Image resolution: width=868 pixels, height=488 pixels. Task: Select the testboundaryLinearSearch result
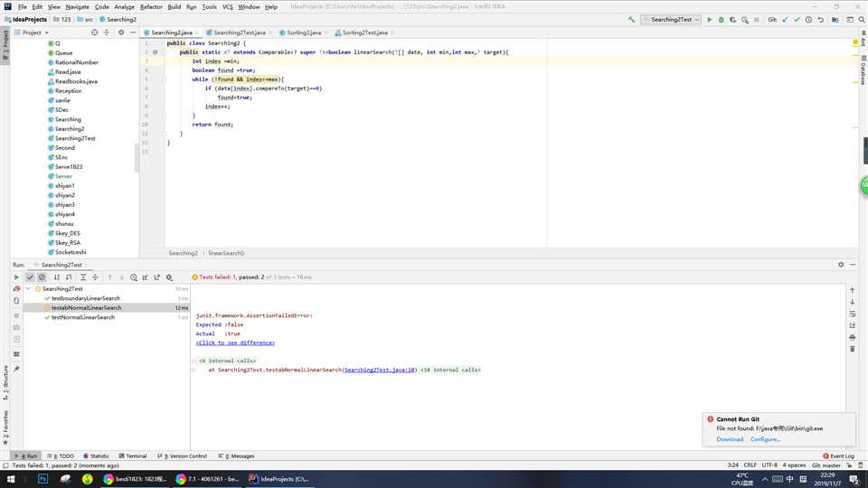pos(85,298)
